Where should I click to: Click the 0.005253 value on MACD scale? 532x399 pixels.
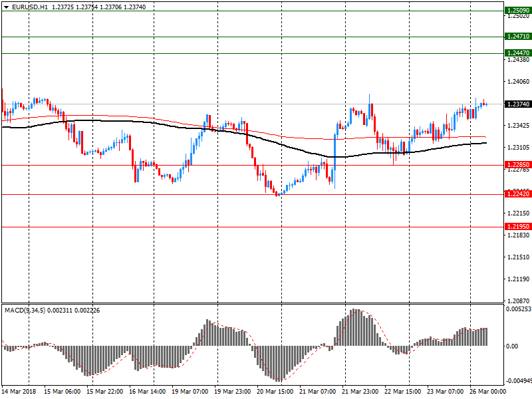tap(518, 309)
